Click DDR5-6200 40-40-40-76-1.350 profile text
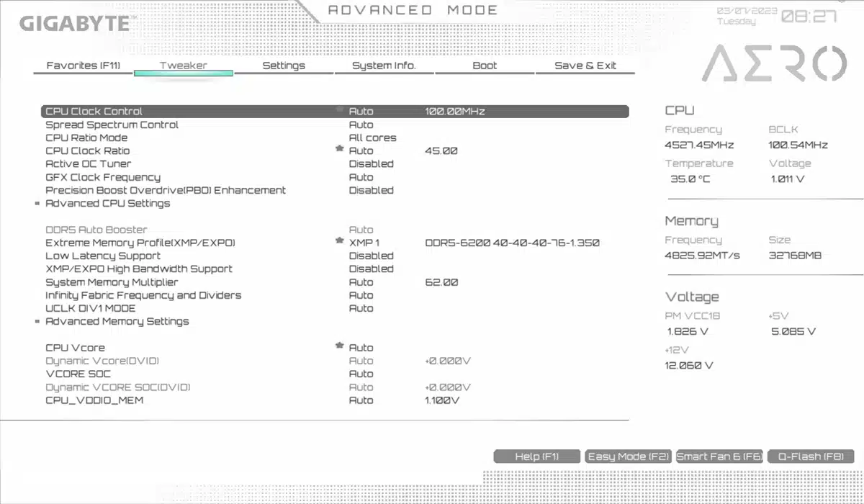Screen dimensions: 864x504 pos(513,243)
